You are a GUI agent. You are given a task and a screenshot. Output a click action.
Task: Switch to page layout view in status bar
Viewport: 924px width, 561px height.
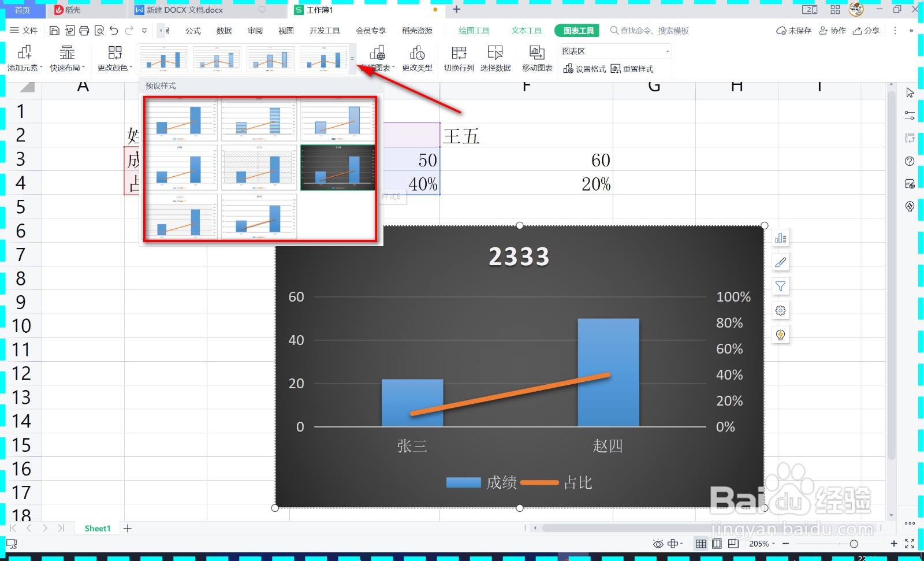[x=717, y=544]
